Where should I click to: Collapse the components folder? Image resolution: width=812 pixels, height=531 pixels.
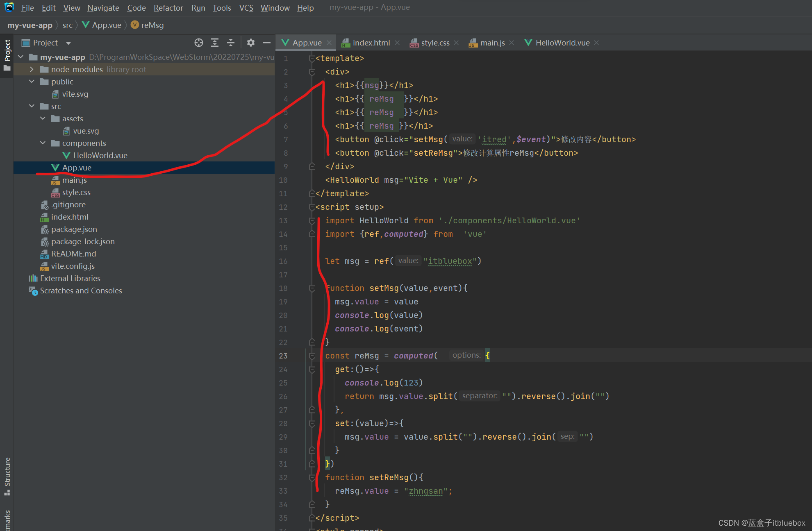click(43, 143)
